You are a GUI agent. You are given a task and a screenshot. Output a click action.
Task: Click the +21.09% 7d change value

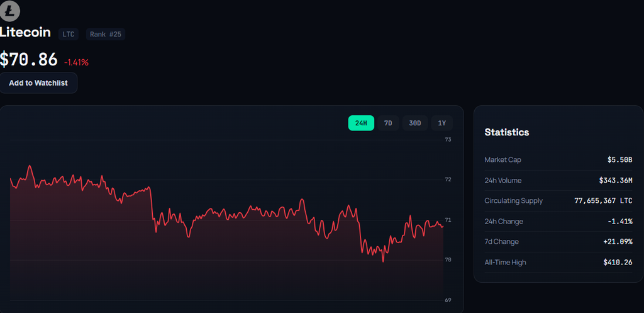618,241
